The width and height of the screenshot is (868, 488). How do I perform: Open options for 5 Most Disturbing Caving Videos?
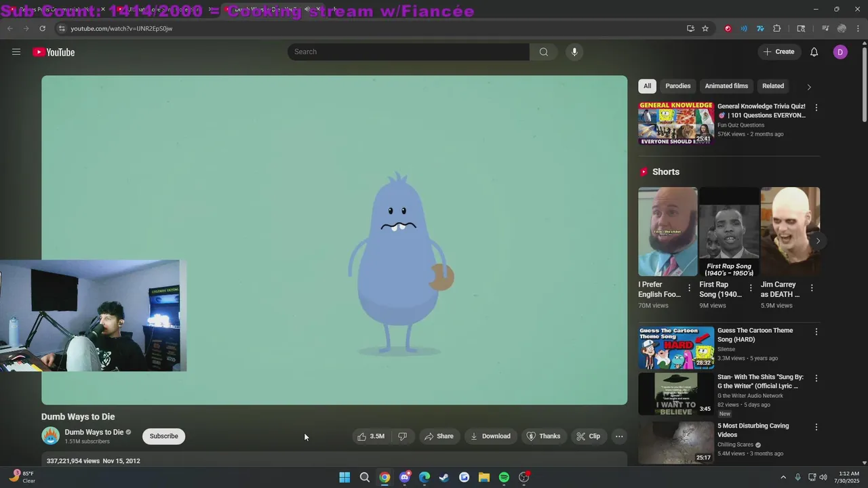coord(816,427)
